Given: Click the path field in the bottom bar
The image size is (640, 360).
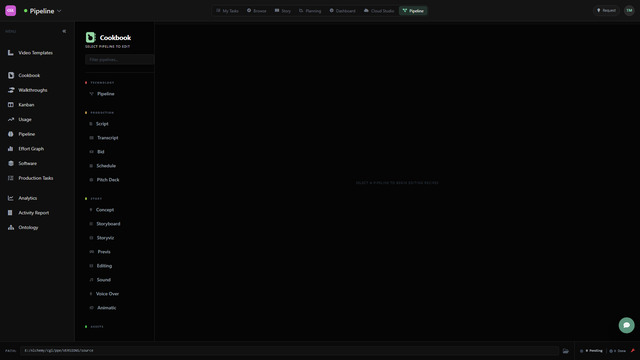Looking at the screenshot, I should (289, 351).
